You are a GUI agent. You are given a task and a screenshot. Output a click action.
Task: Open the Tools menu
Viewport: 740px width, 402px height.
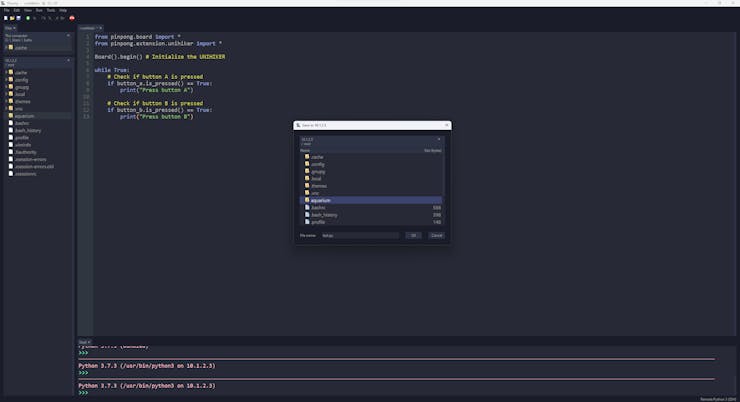click(x=50, y=10)
